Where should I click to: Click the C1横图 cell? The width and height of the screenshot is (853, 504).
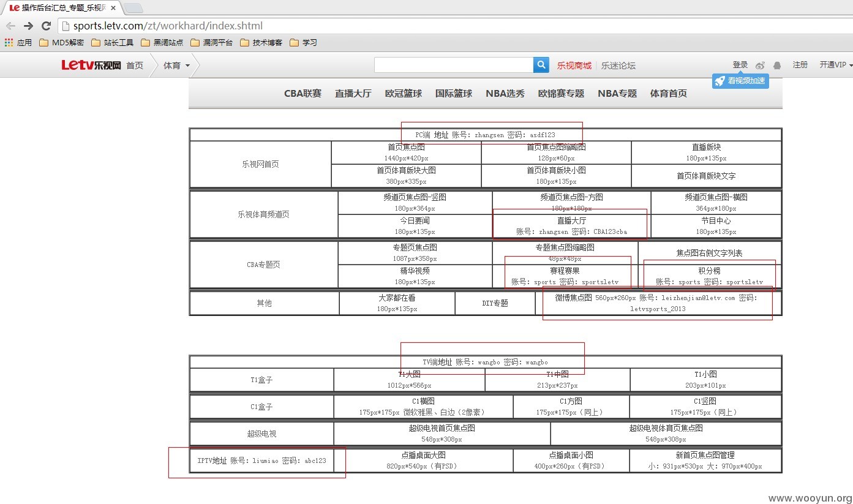click(x=423, y=407)
